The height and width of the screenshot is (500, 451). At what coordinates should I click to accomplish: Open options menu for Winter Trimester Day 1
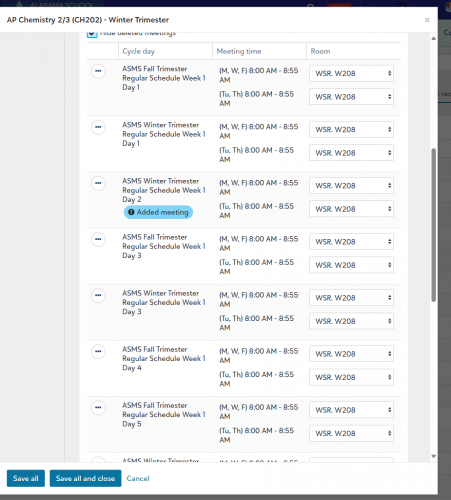pos(98,127)
